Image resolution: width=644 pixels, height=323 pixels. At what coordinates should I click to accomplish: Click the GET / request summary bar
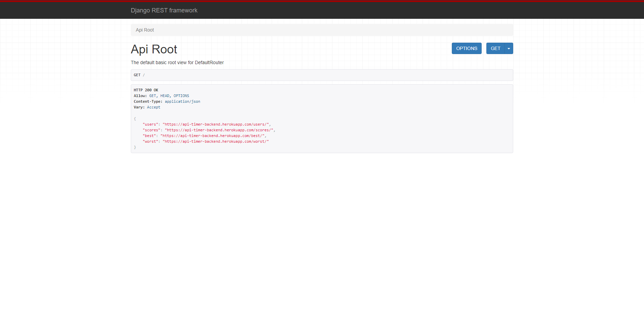[322, 75]
